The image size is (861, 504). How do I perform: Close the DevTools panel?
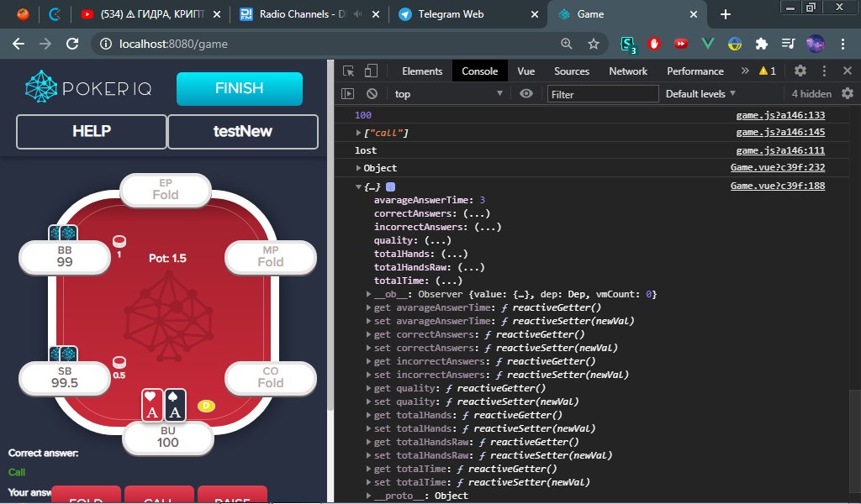point(848,71)
